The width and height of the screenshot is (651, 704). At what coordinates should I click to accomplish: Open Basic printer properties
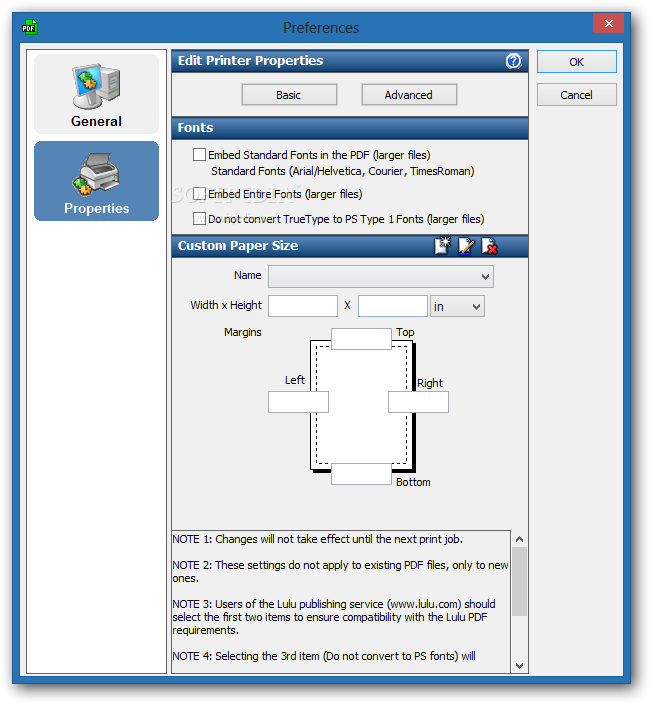click(x=289, y=95)
